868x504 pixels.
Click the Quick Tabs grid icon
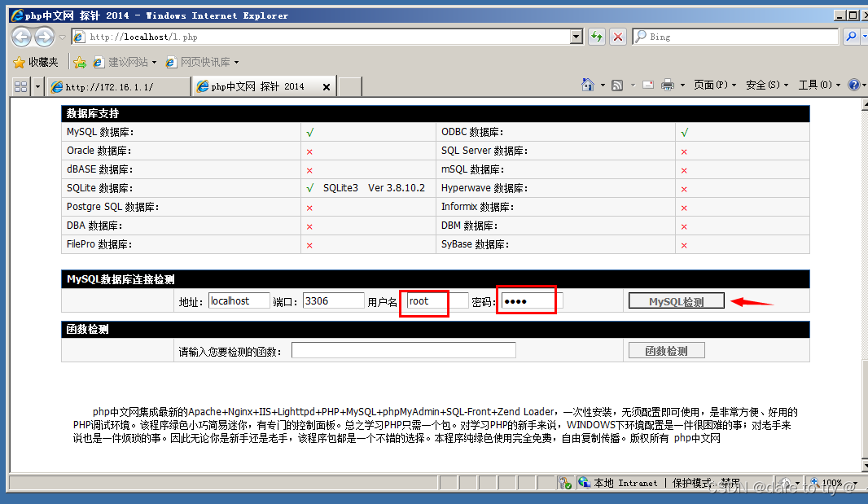(21, 86)
